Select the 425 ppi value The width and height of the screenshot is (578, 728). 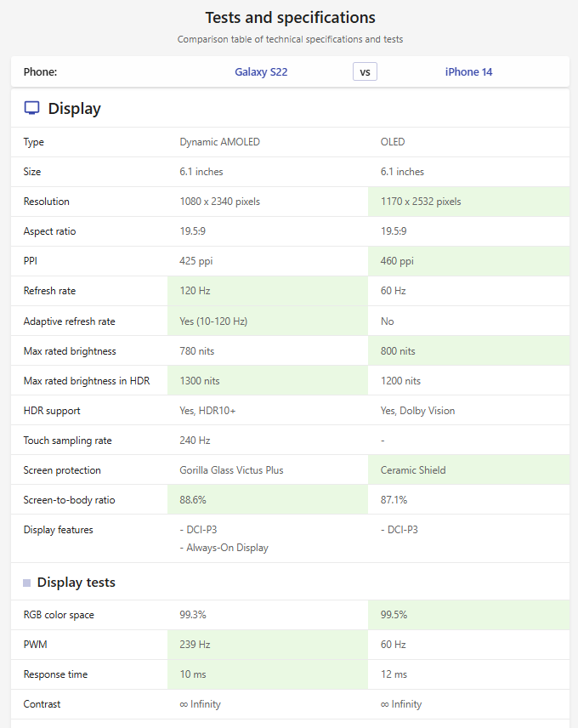196,261
